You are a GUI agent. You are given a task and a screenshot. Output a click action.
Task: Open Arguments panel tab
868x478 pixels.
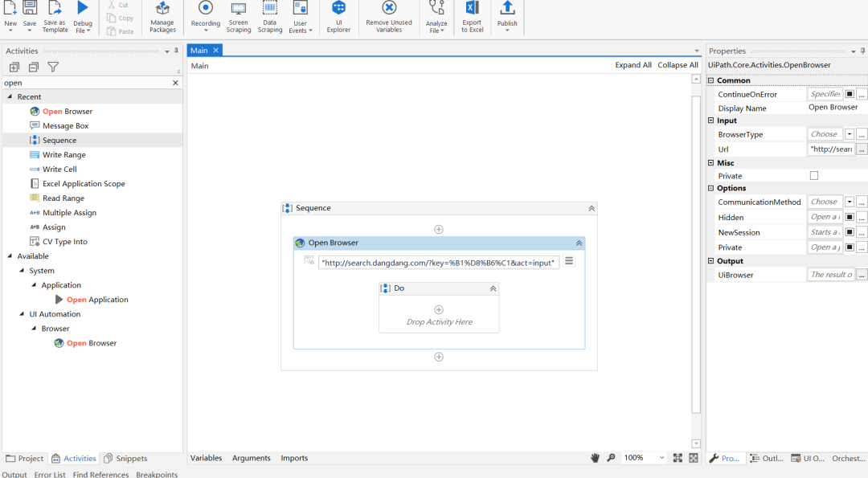252,458
